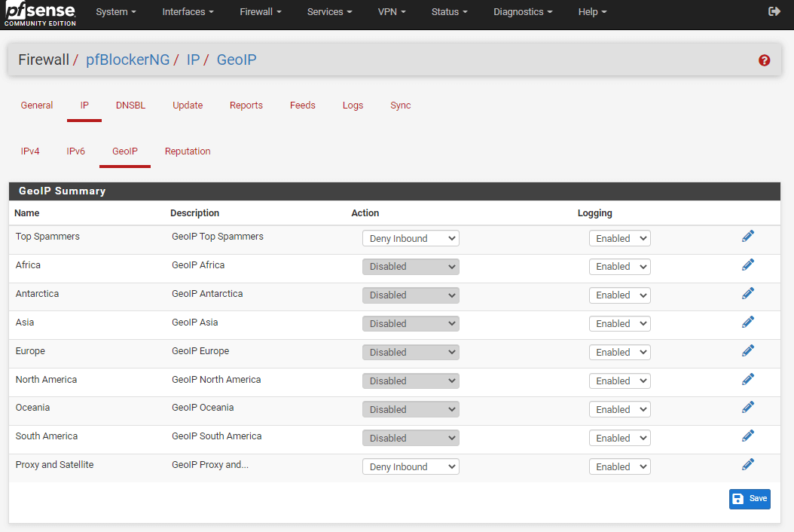Open the Logging dropdown for South America
This screenshot has width=794, height=532.
[619, 439]
